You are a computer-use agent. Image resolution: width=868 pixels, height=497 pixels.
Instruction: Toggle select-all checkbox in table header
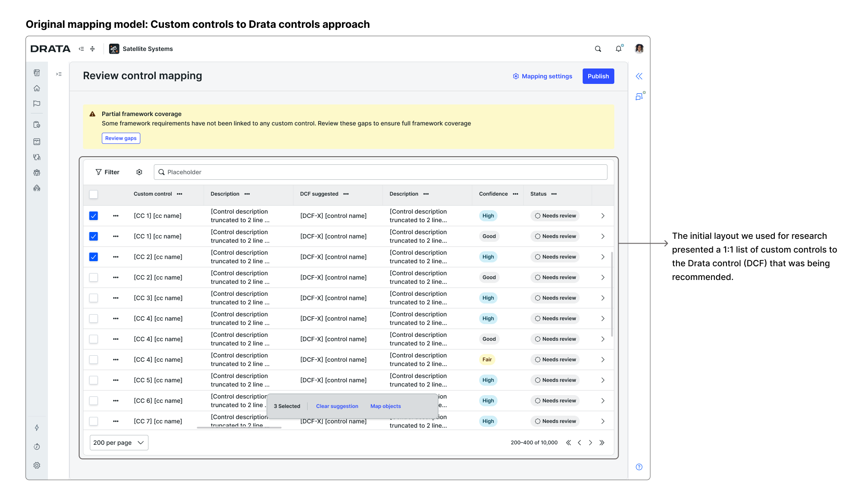(x=94, y=194)
